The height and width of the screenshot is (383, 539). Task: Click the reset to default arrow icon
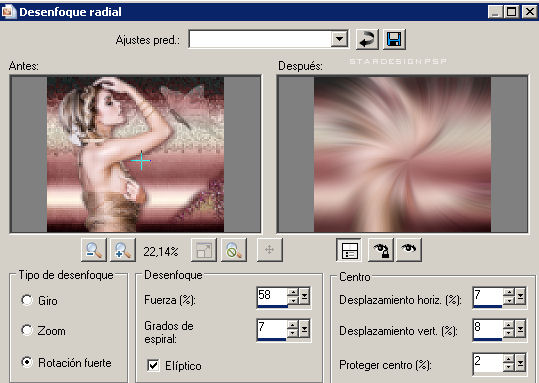pos(367,40)
